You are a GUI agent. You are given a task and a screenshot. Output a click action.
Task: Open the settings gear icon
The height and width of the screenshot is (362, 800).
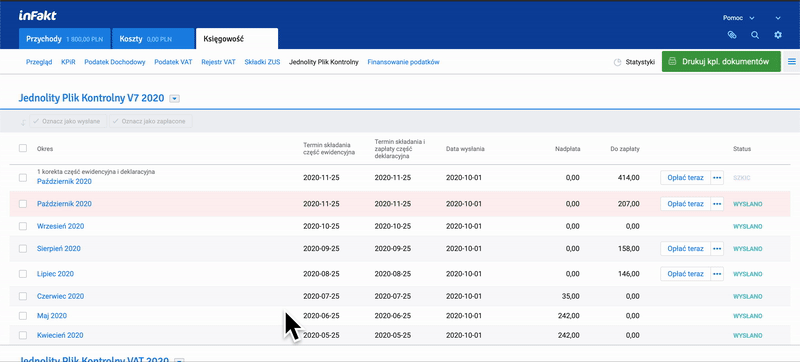point(778,35)
